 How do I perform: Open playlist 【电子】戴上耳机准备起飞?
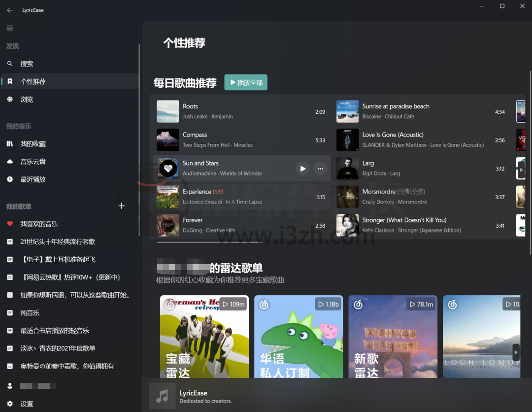pos(70,260)
